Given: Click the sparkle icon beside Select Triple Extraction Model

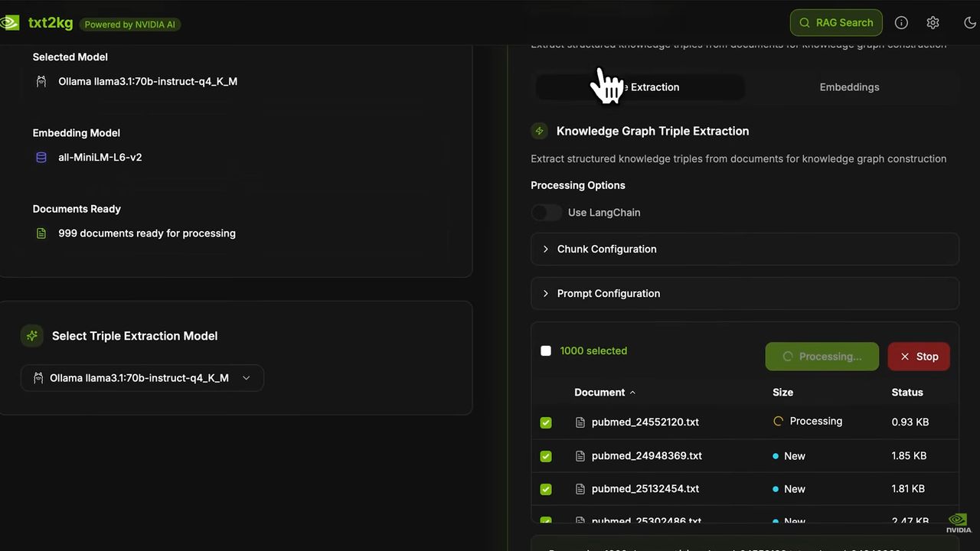Looking at the screenshot, I should click(32, 336).
